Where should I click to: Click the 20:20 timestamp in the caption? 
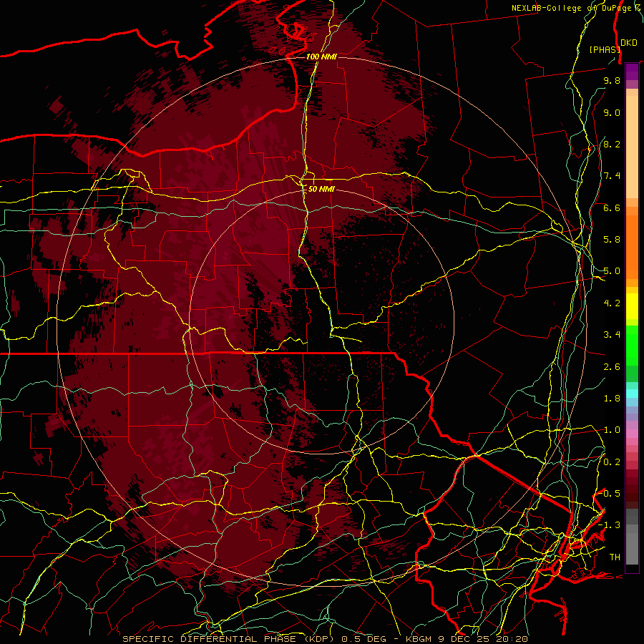[511, 639]
